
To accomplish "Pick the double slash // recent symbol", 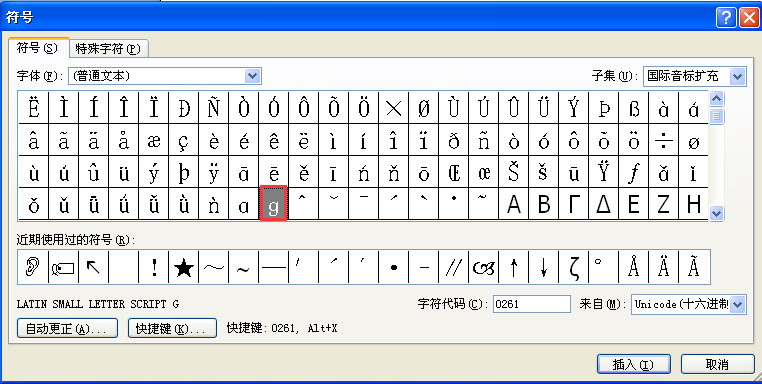I will pos(453,267).
